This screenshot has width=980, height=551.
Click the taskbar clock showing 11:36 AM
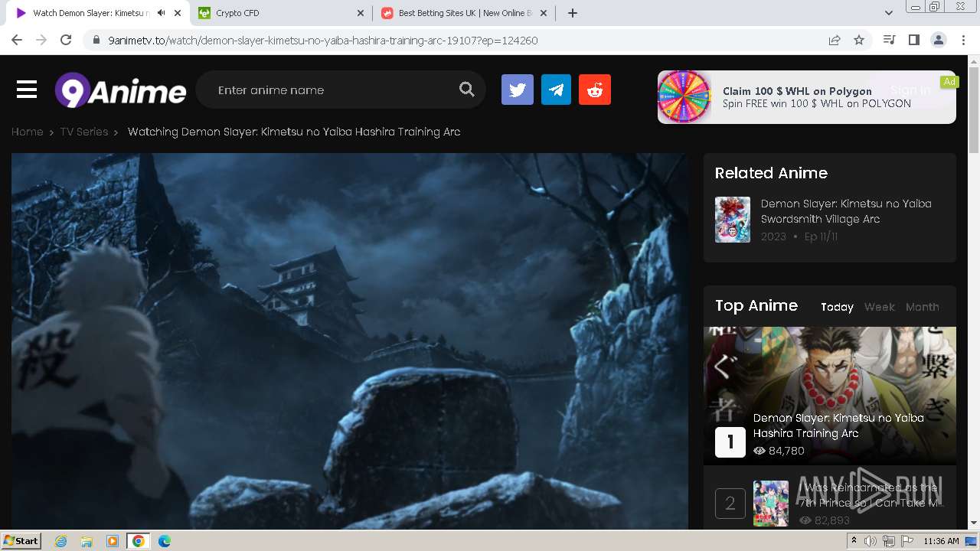pos(942,541)
